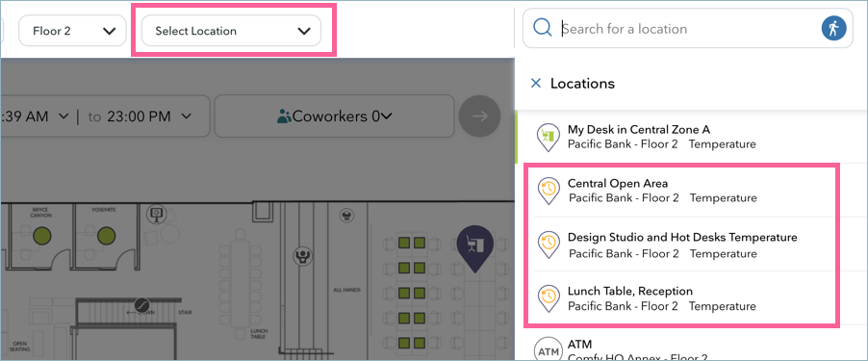Click the Search for a location field
Viewport: 868px width, 361px height.
click(x=687, y=28)
